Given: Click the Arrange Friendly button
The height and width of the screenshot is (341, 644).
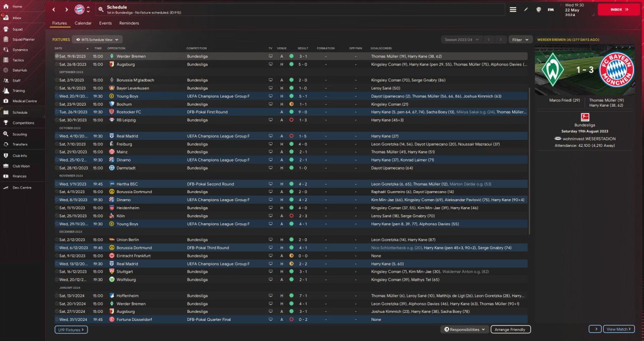Looking at the screenshot, I should pos(511,329).
